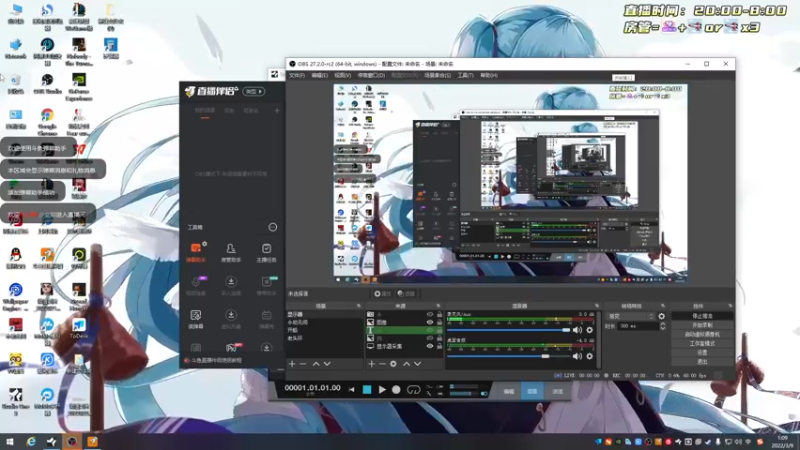Click the blue stop button in the transport bar
This screenshot has height=450, width=800.
(367, 389)
